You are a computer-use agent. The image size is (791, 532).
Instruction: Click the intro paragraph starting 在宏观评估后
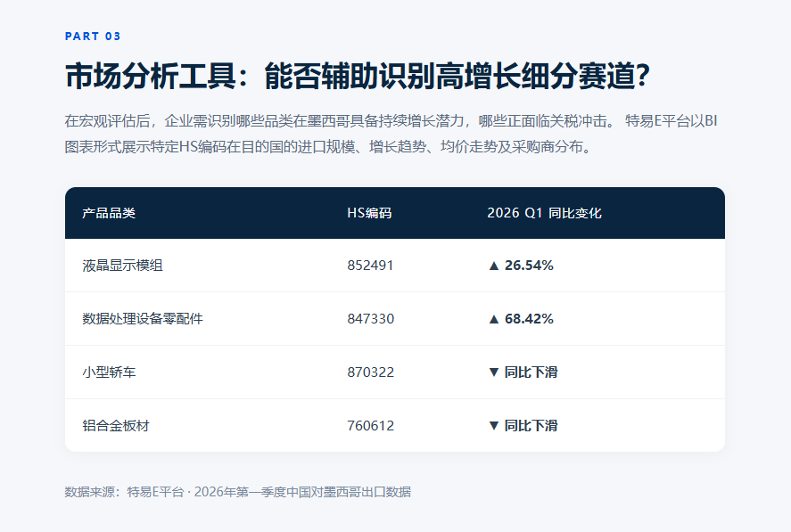(x=391, y=134)
